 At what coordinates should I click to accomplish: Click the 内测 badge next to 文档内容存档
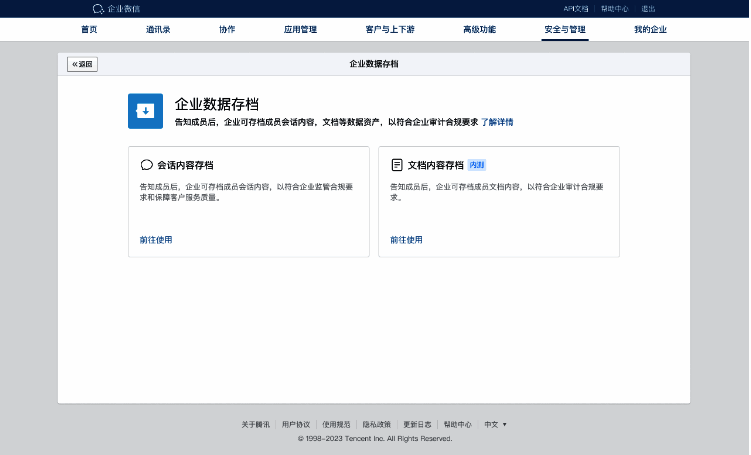point(477,165)
